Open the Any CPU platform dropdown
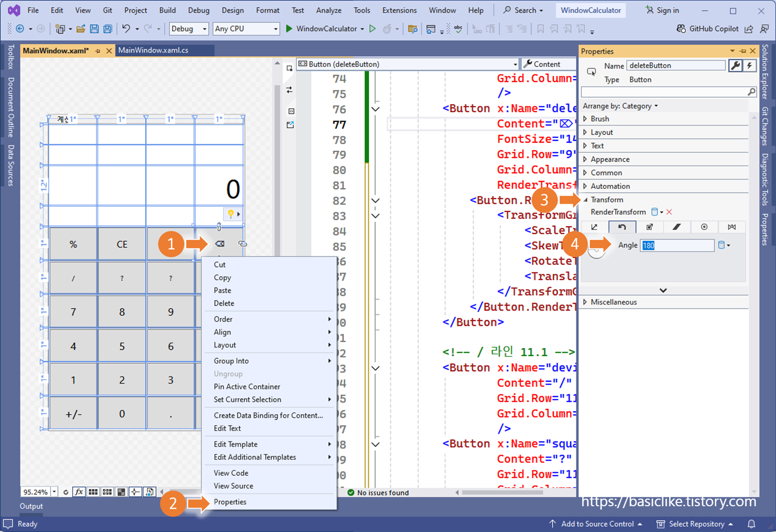The image size is (776, 532). 246,29
